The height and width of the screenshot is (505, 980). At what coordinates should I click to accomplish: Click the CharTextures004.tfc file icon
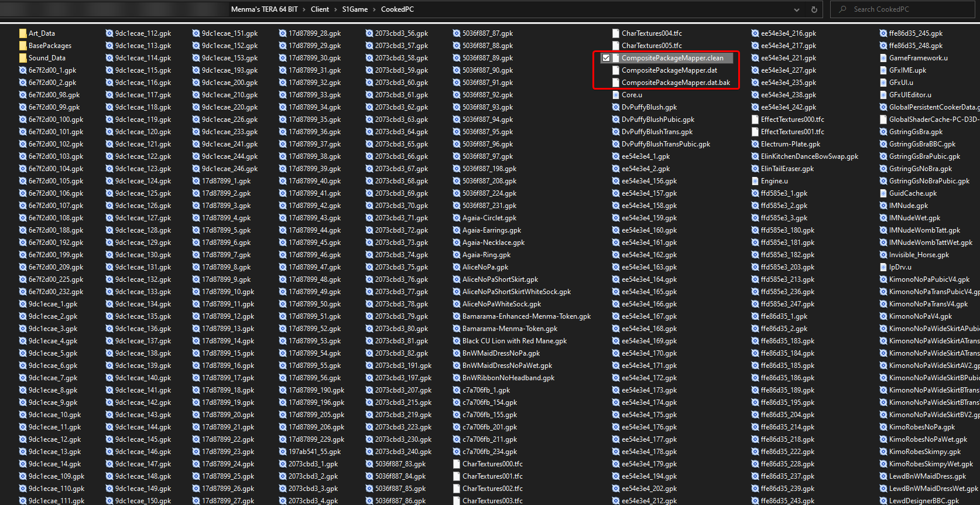[616, 33]
